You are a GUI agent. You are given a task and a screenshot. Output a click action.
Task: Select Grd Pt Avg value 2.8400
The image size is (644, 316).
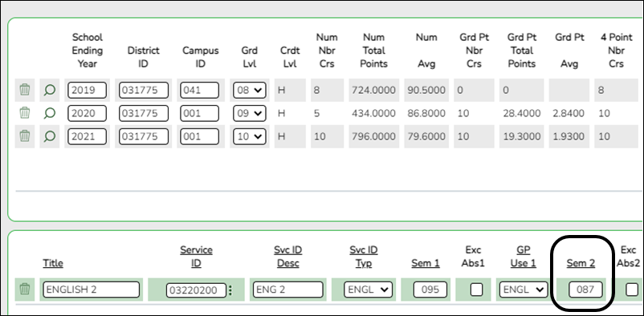[x=569, y=113]
